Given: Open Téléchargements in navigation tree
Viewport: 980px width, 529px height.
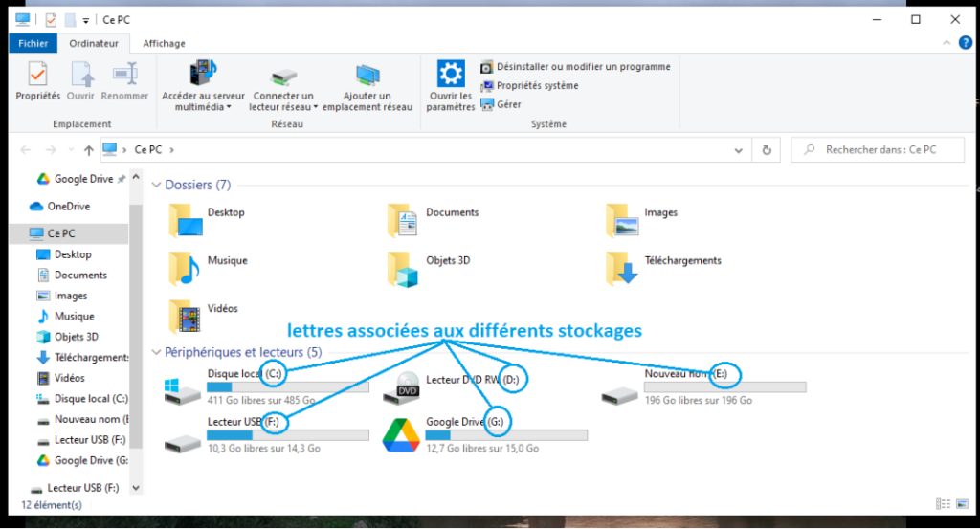Looking at the screenshot, I should 82,357.
